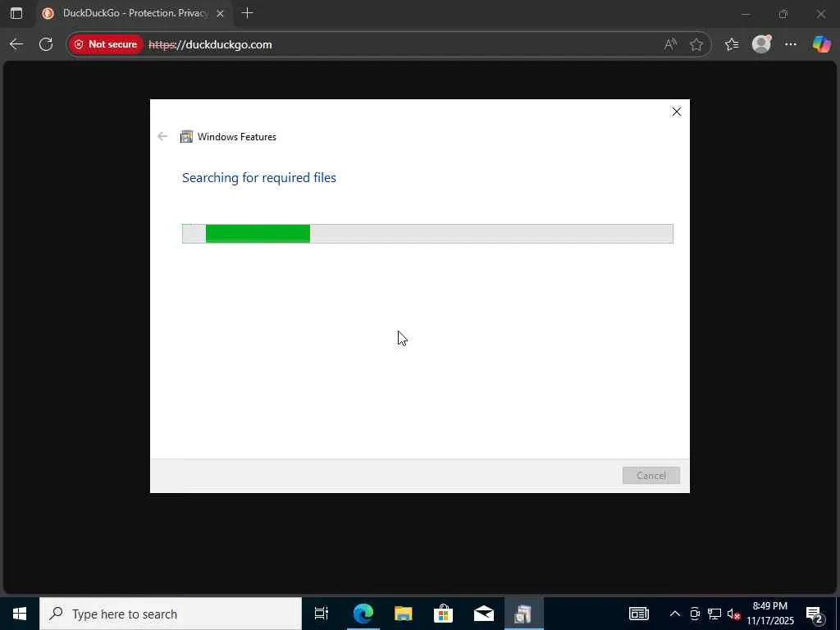Open Mail app from the taskbar
This screenshot has height=630, width=840.
tap(484, 614)
